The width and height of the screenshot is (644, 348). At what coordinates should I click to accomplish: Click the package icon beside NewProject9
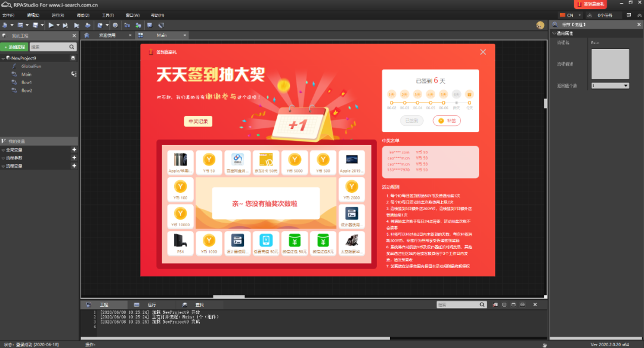pos(73,58)
